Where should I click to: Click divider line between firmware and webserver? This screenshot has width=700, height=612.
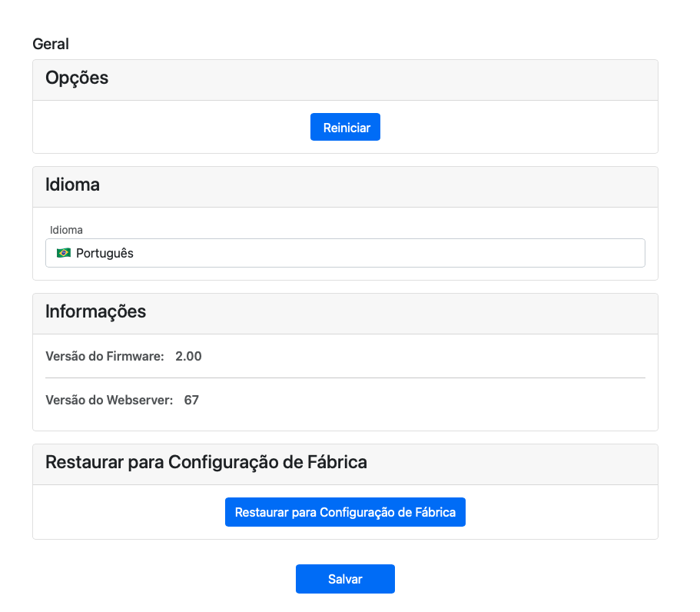(345, 378)
